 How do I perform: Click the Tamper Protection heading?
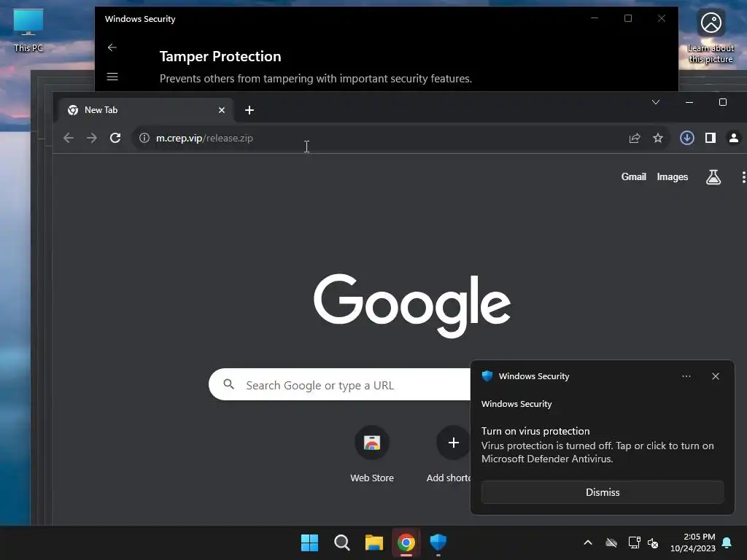[220, 56]
